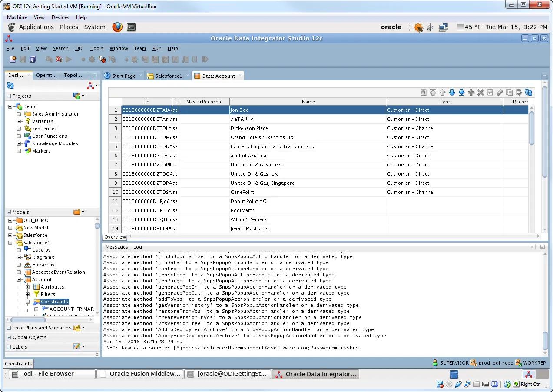Image resolution: width=553 pixels, height=392 pixels.
Task: Jump to the first record in the data grid
Action: tap(433, 93)
